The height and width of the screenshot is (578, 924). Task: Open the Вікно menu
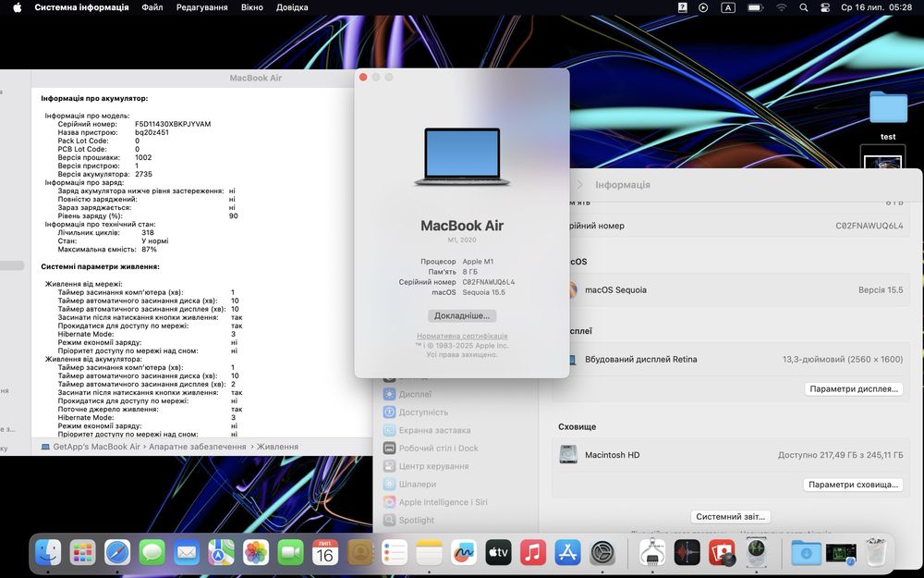pos(251,7)
